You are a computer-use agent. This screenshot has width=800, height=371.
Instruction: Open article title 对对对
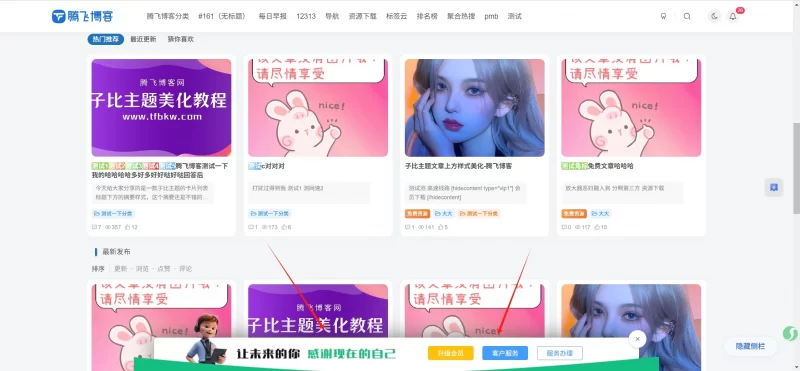(273, 166)
